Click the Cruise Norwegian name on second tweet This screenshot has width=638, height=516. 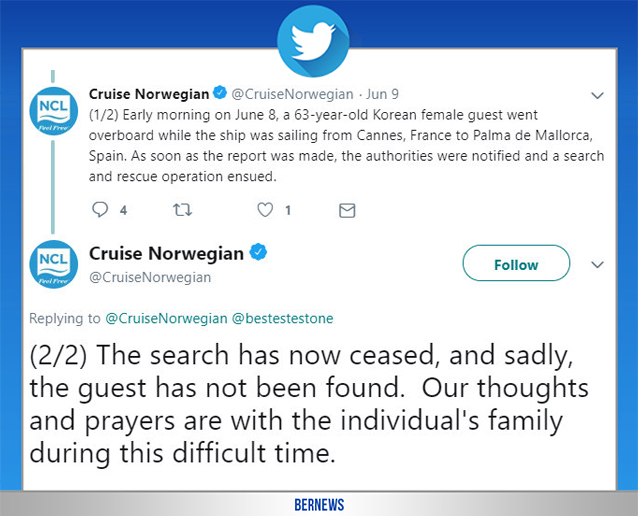pyautogui.click(x=166, y=252)
